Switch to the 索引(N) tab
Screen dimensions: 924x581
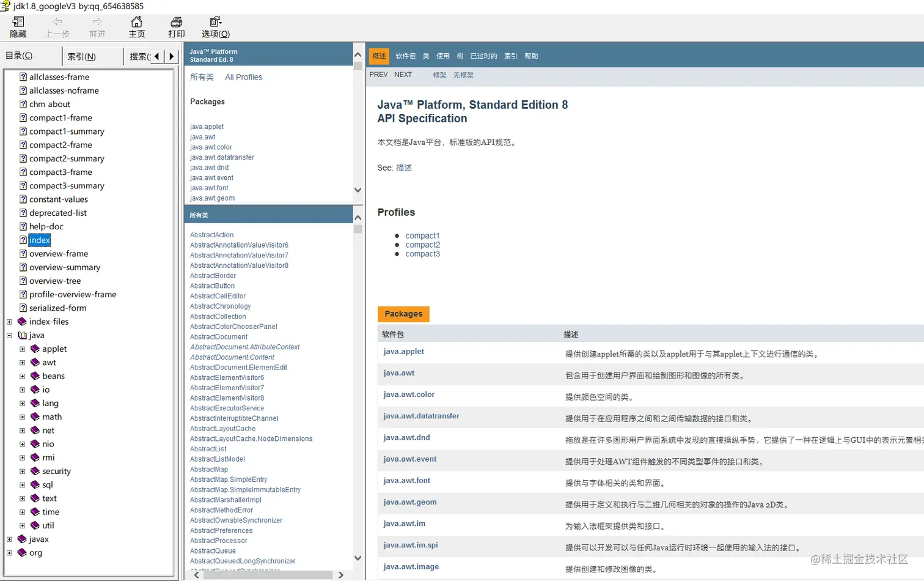(x=92, y=56)
